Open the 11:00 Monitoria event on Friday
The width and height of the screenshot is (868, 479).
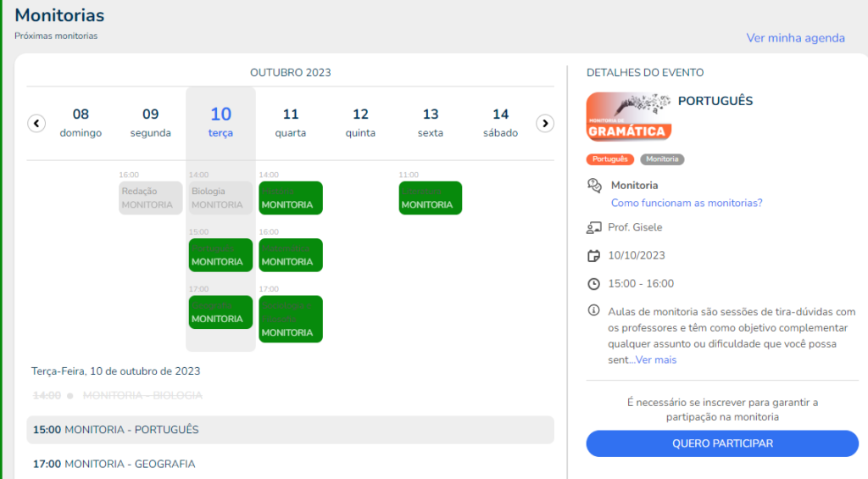[x=430, y=198]
